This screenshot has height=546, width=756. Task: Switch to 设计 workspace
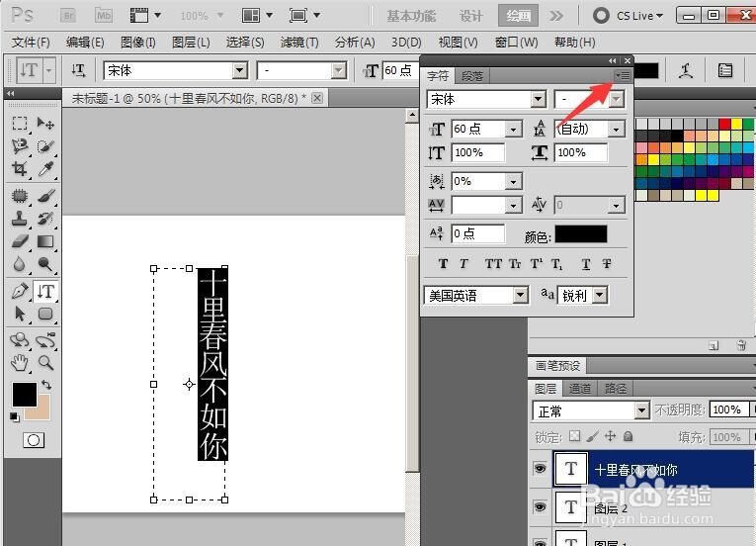point(471,16)
